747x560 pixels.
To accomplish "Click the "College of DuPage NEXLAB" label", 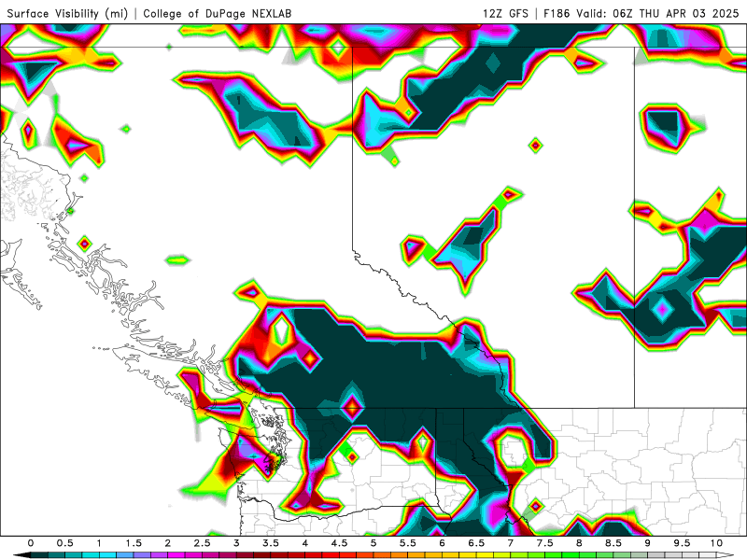I will tap(218, 13).
